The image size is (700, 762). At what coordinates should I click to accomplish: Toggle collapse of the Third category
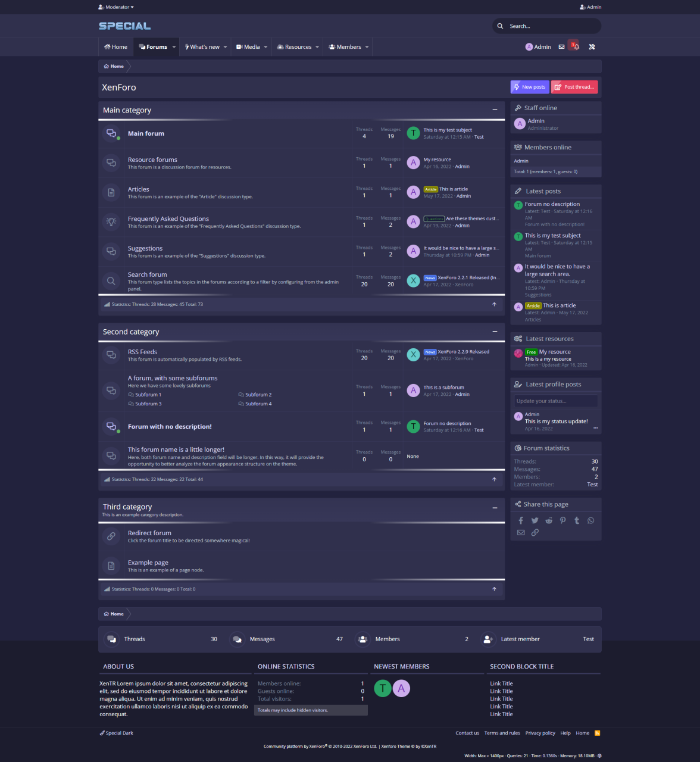495,508
